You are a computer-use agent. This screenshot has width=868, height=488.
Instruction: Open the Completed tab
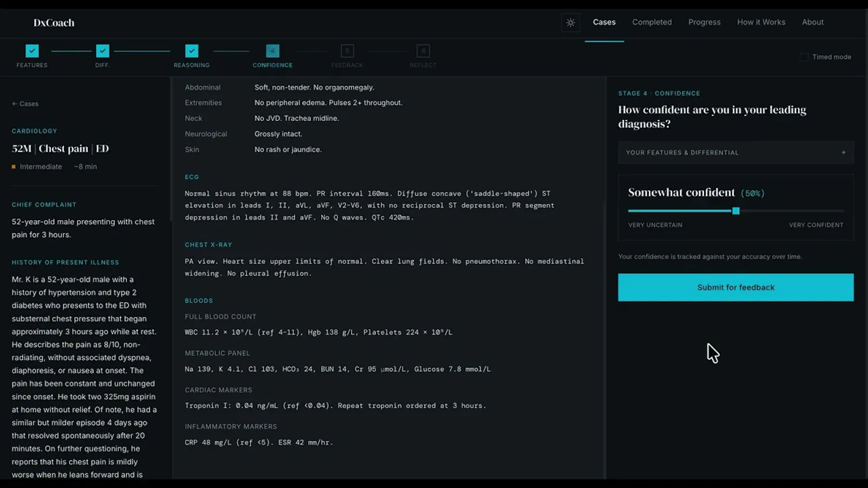coord(652,22)
